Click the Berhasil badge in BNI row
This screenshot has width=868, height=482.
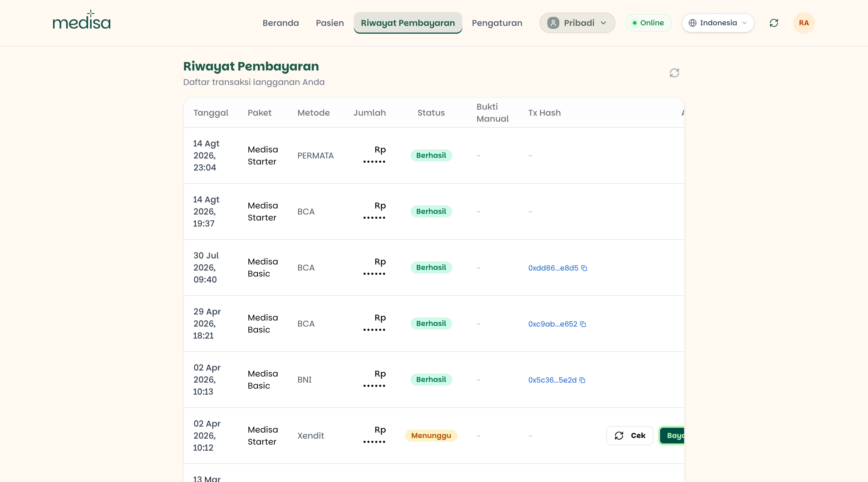click(431, 379)
